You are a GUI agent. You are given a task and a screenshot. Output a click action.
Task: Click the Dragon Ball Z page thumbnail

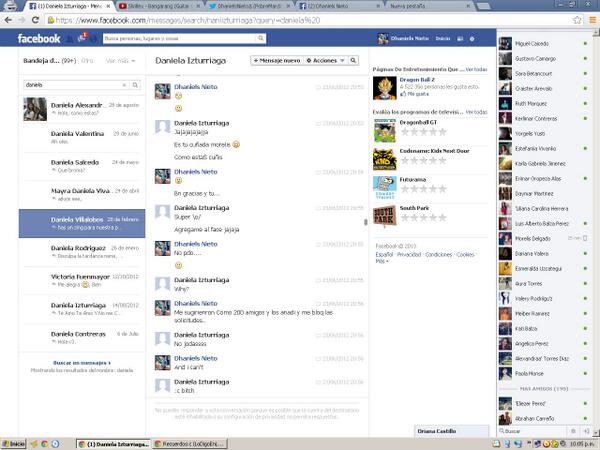385,88
